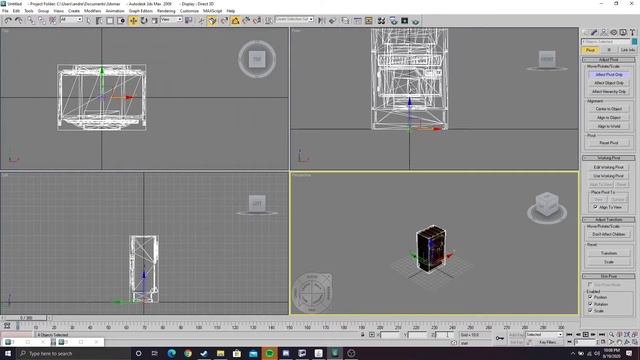The height and width of the screenshot is (360, 640).
Task: Open the key mode Selected dropdown
Action: pos(544,334)
